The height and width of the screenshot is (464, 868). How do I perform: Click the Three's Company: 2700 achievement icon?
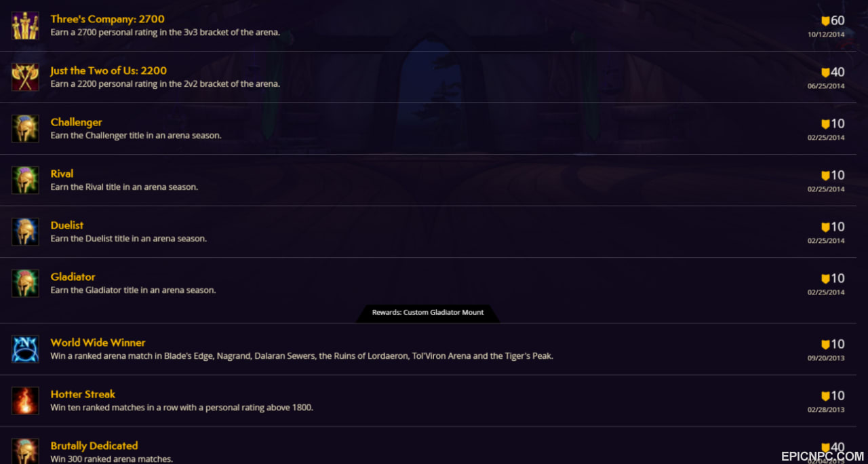25,26
